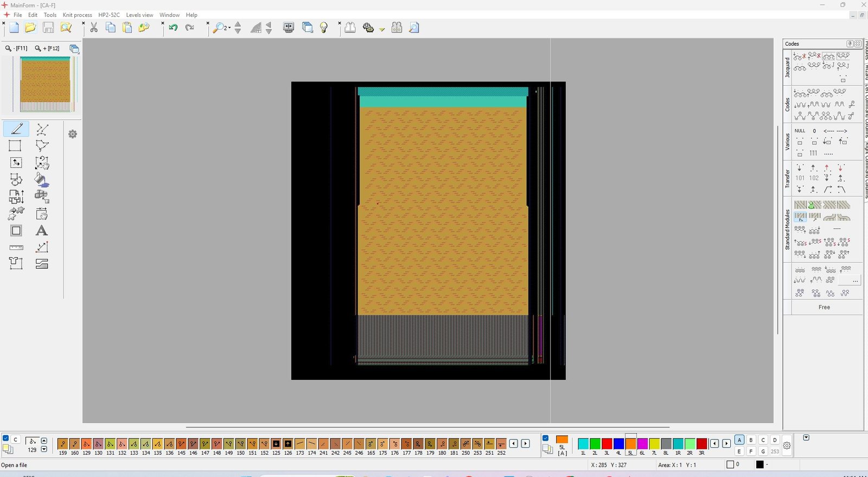Open the zoom level dropdown arrow
Image resolution: width=868 pixels, height=477 pixels.
pyautogui.click(x=229, y=28)
